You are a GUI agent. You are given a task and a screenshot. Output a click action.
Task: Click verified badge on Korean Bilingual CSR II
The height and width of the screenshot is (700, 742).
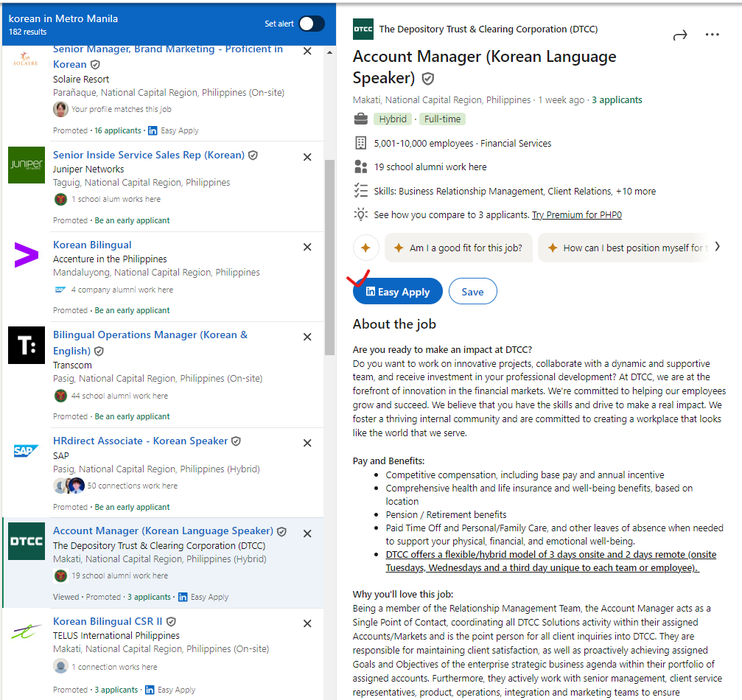[171, 621]
